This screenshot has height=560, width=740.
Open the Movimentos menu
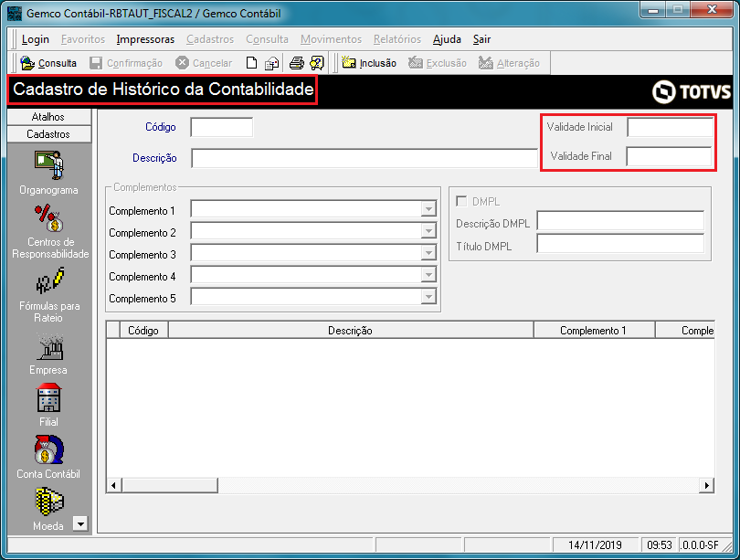pyautogui.click(x=331, y=39)
